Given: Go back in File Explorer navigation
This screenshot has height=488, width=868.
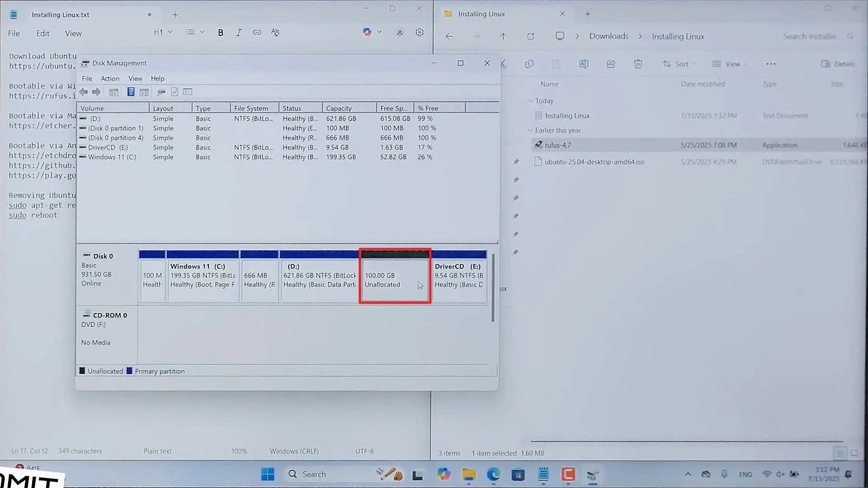Looking at the screenshot, I should (449, 37).
